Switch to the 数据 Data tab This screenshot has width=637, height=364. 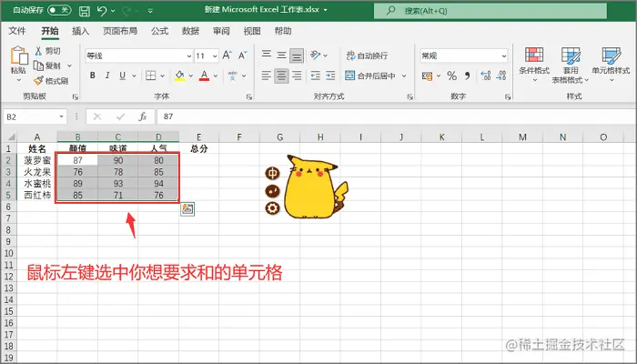[190, 31]
